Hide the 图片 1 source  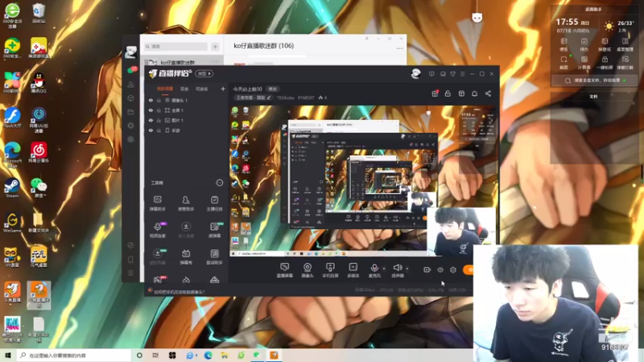click(x=151, y=120)
